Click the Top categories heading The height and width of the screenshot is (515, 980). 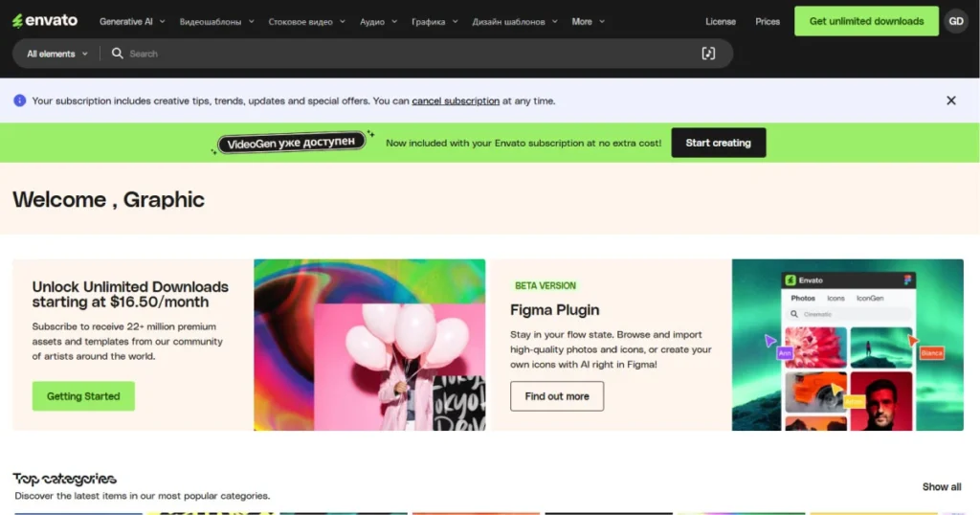(x=64, y=479)
